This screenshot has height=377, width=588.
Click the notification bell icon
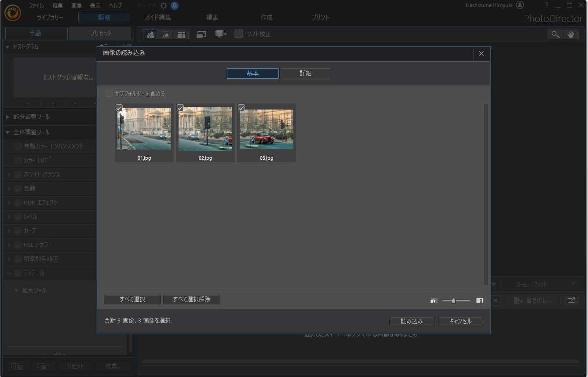[x=175, y=6]
